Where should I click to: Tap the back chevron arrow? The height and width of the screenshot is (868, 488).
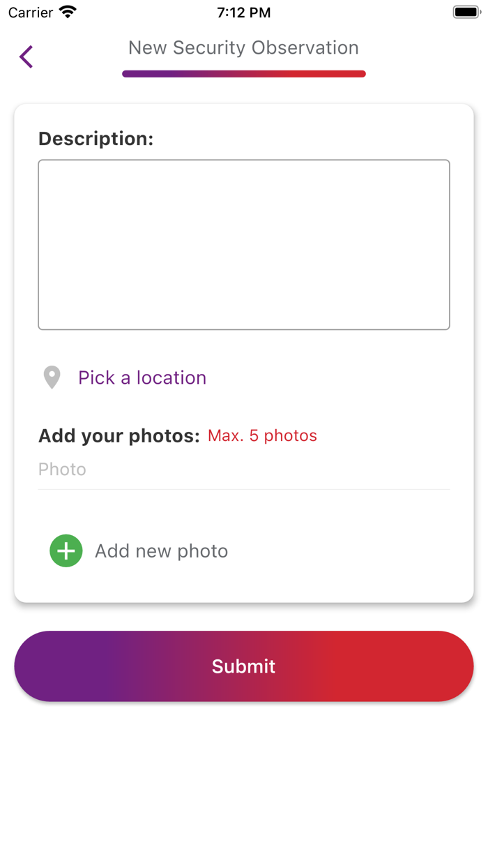tap(26, 57)
